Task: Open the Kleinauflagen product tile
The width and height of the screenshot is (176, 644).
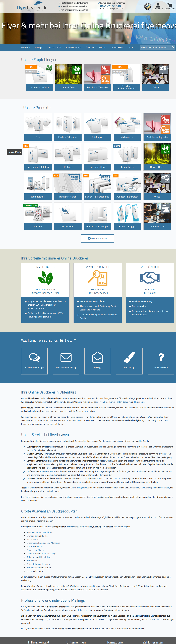Action: [x=127, y=157]
